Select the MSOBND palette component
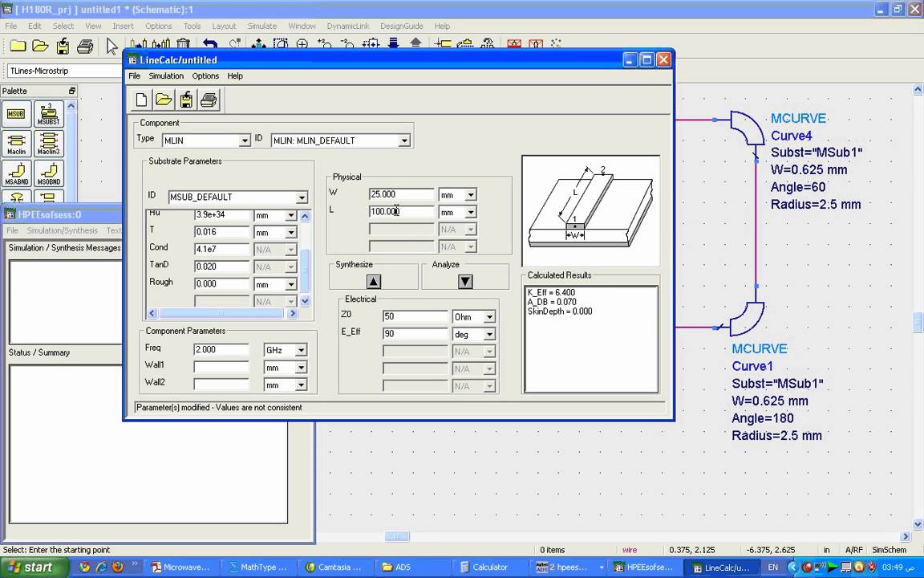This screenshot has width=924, height=578. point(48,174)
